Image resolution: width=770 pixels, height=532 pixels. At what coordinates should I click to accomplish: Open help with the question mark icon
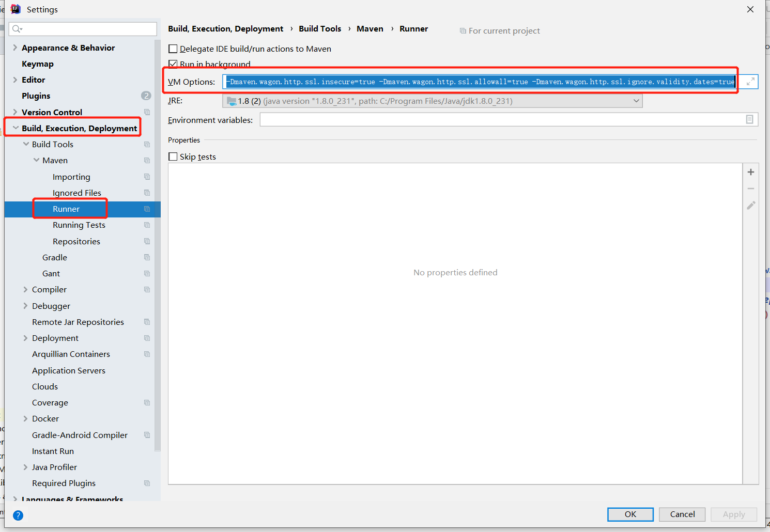[18, 515]
